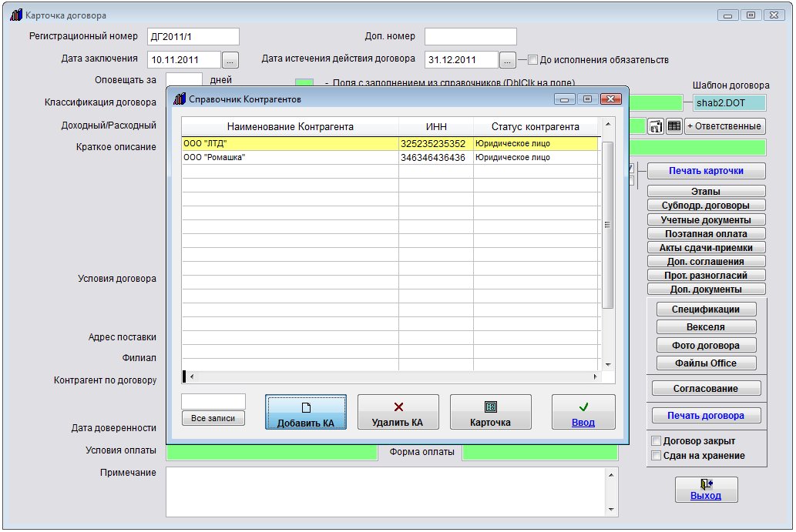Open Доп. соглашения

coord(706,261)
